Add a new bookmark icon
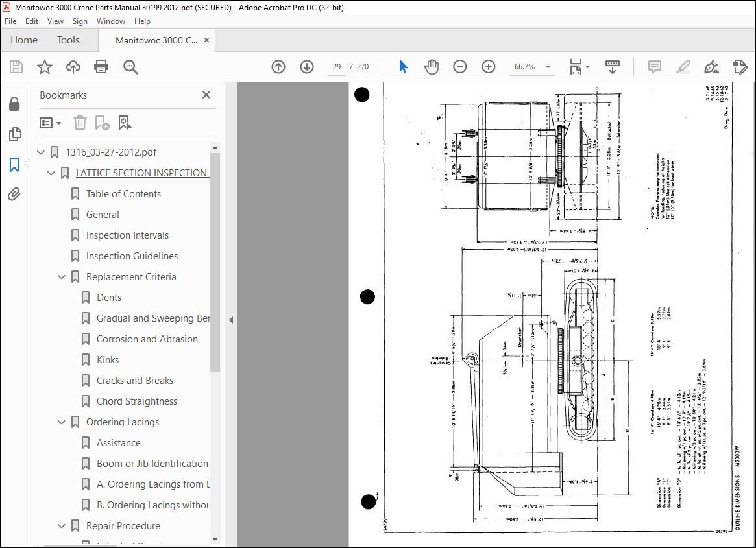 point(102,123)
